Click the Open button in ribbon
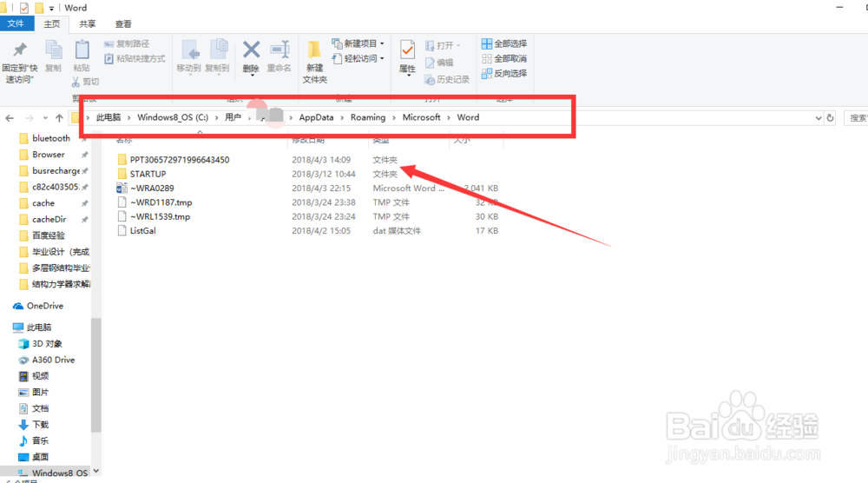Image resolution: width=868 pixels, height=483 pixels. [443, 45]
